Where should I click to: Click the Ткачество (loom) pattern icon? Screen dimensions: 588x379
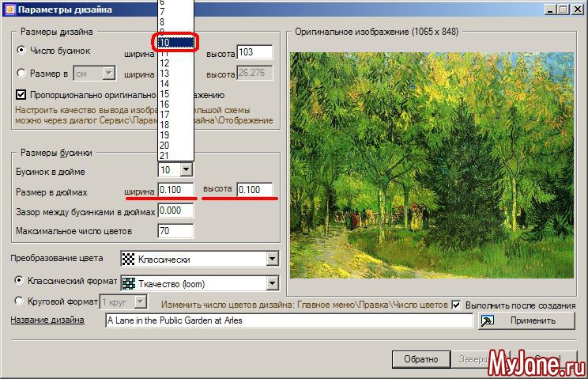(128, 282)
